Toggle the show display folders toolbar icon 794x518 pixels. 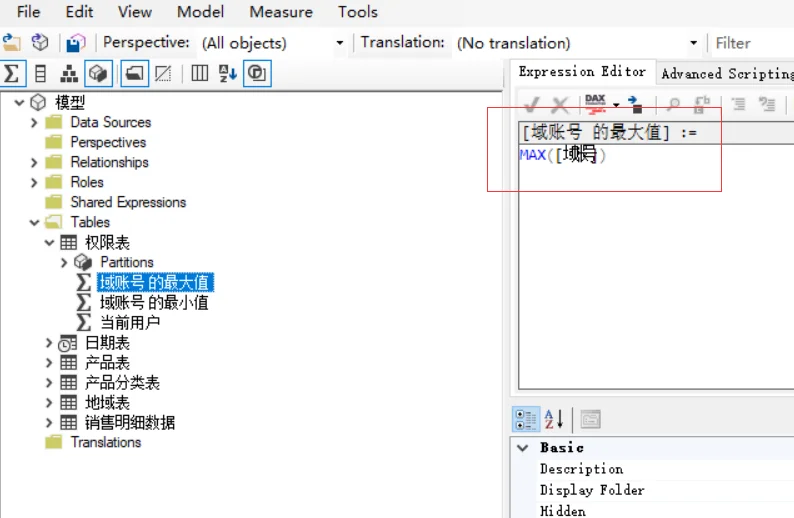pos(134,74)
